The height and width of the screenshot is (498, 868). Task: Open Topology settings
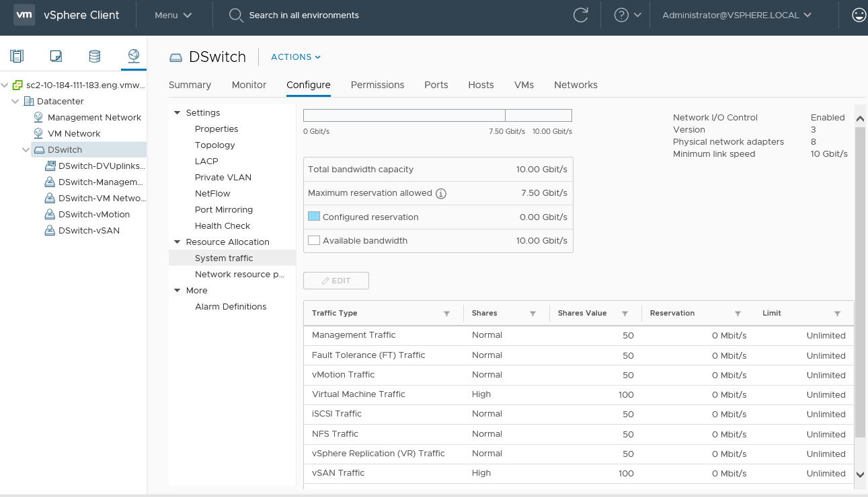pyautogui.click(x=215, y=145)
